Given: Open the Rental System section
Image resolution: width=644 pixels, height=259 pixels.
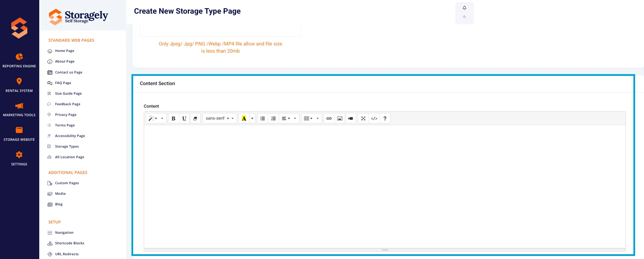Looking at the screenshot, I should click(19, 85).
